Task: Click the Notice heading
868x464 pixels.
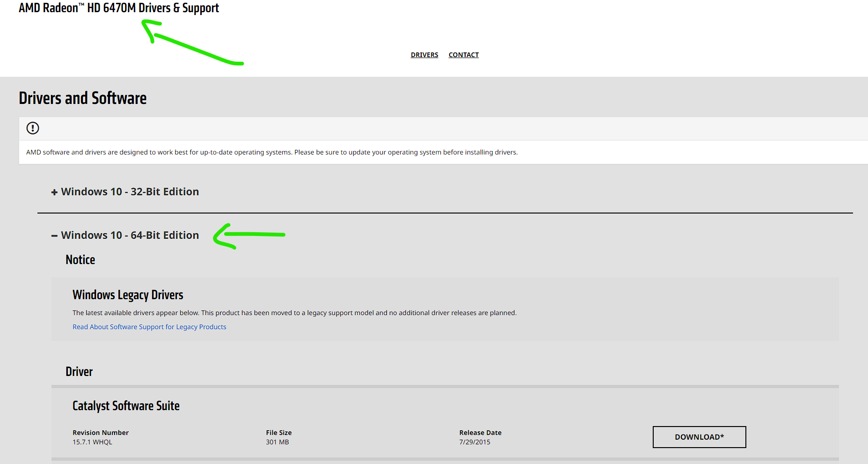Action: 80,260
